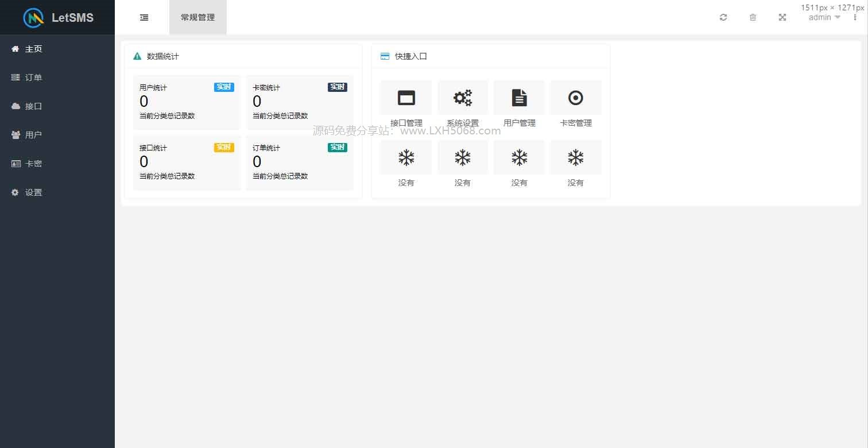Image resolution: width=868 pixels, height=448 pixels.
Task: Open 卡密 from the sidebar
Action: tap(33, 164)
